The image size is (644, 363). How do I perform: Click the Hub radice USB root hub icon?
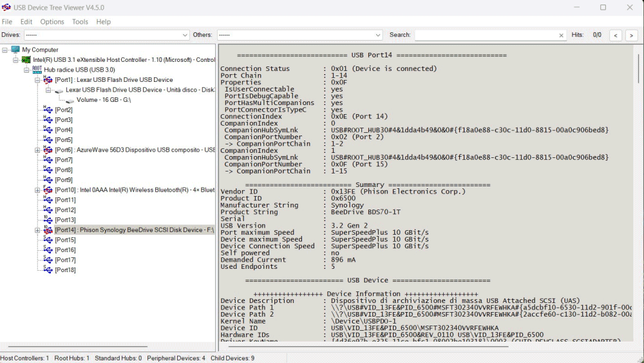click(x=37, y=70)
